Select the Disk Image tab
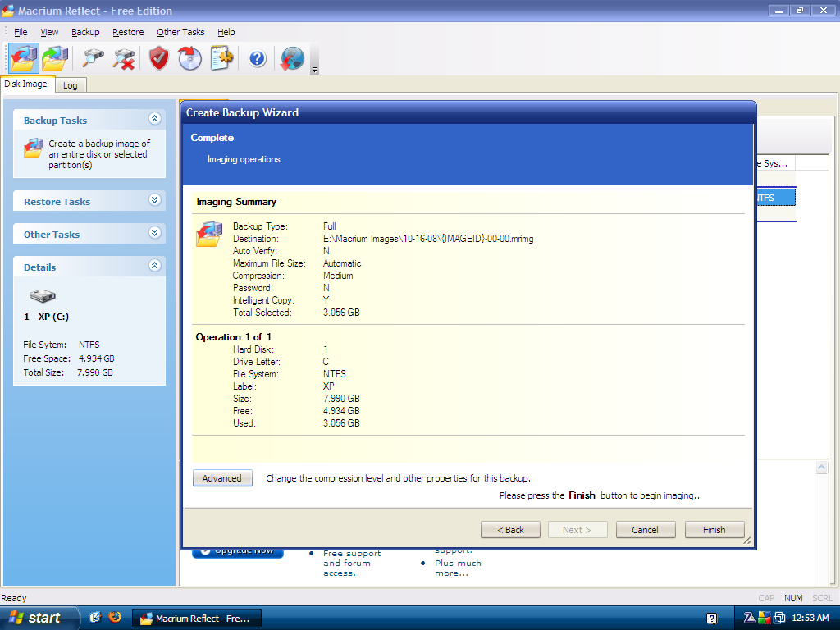The height and width of the screenshot is (630, 840). click(x=25, y=84)
